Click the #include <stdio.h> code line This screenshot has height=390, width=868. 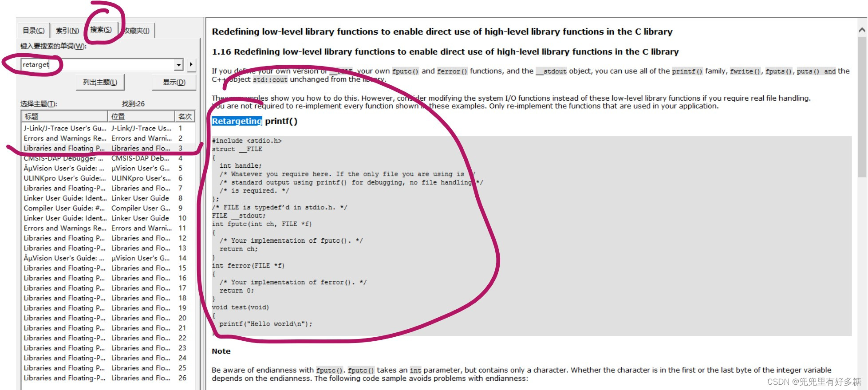(x=247, y=141)
